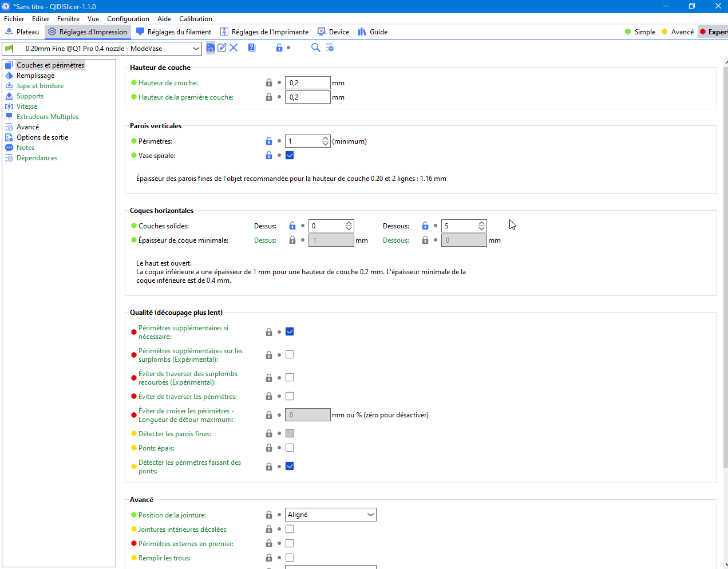Open Avancé page in the left sidebar
728x569 pixels.
click(27, 127)
